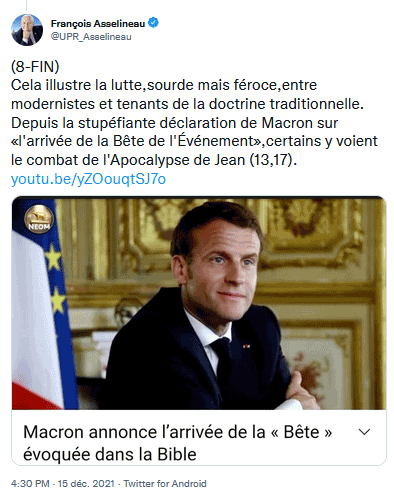394x497 pixels.
Task: Click the Twitter for Android source link
Action: [165, 483]
